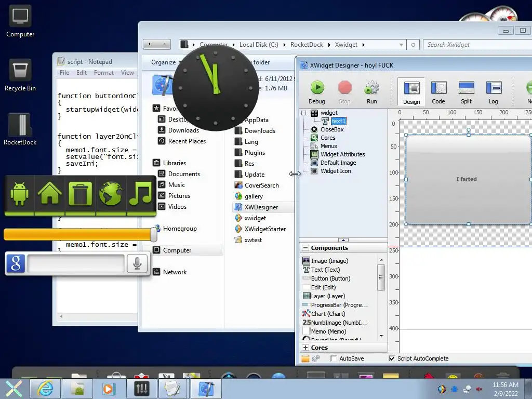532x399 pixels.
Task: Open the Log view
Action: click(494, 92)
